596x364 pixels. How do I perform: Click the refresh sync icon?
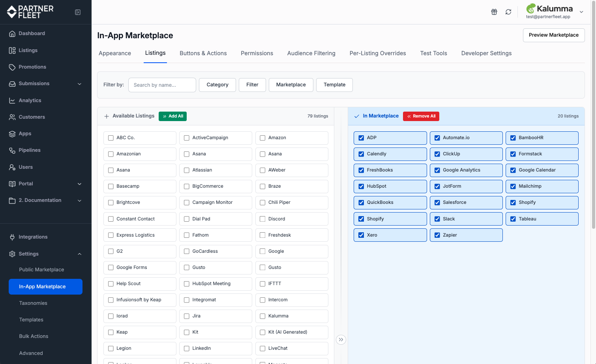(x=508, y=12)
